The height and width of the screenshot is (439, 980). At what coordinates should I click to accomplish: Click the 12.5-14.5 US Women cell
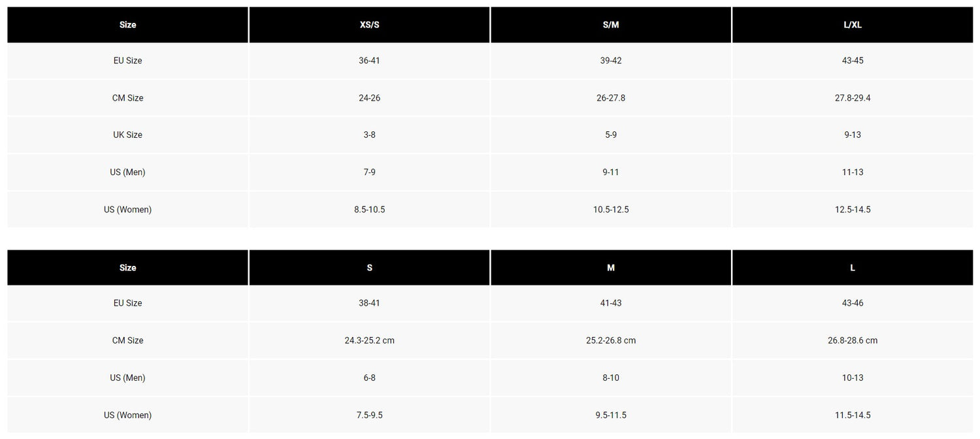click(853, 210)
